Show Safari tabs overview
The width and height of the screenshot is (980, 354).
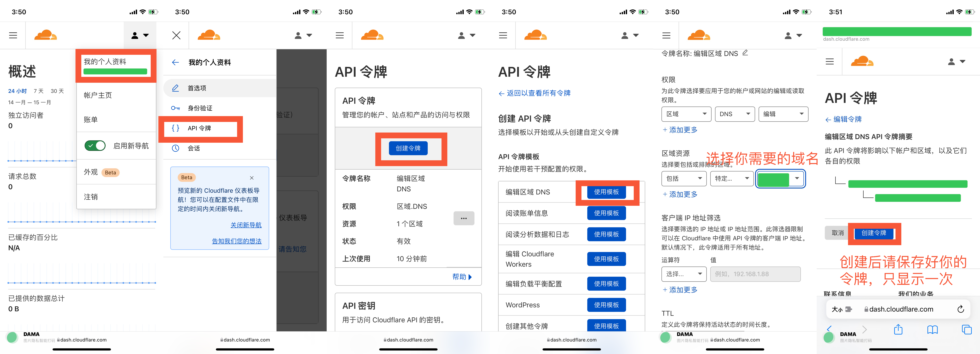coord(967,330)
